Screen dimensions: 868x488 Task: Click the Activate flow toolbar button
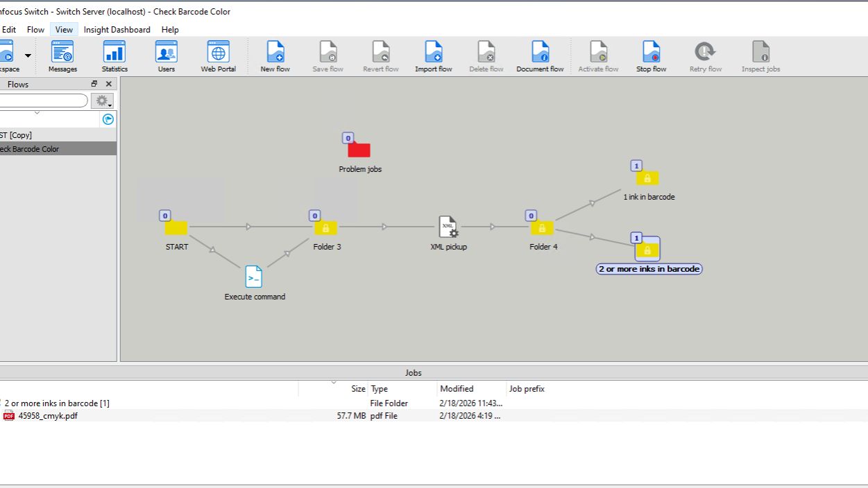[x=599, y=57]
